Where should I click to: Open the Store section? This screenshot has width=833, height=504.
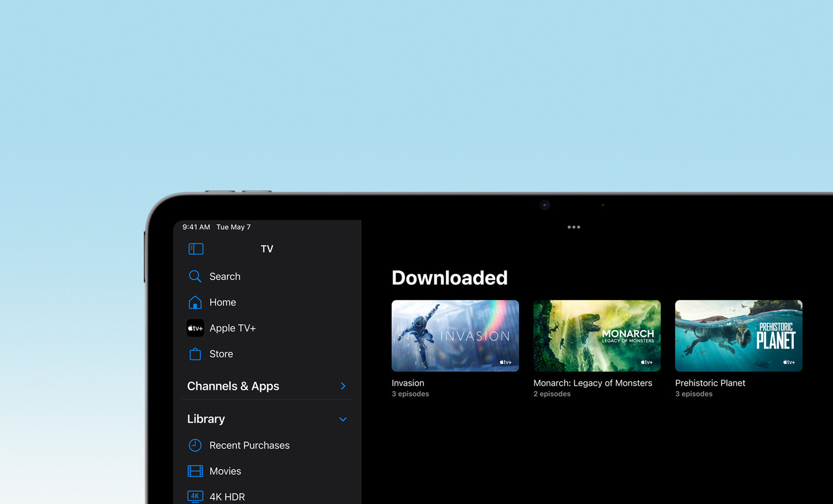pos(267,354)
